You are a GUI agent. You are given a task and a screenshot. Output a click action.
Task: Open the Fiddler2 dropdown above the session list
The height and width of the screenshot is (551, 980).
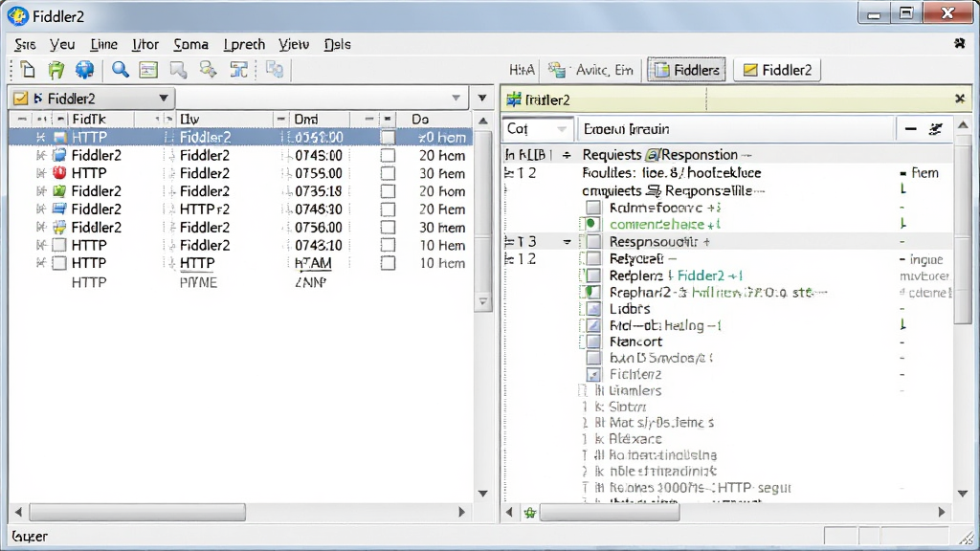(163, 99)
